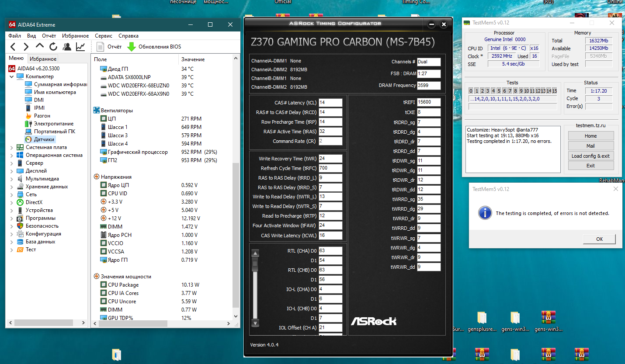
Task: Select Устройства in the tree
Action: pyautogui.click(x=36, y=210)
